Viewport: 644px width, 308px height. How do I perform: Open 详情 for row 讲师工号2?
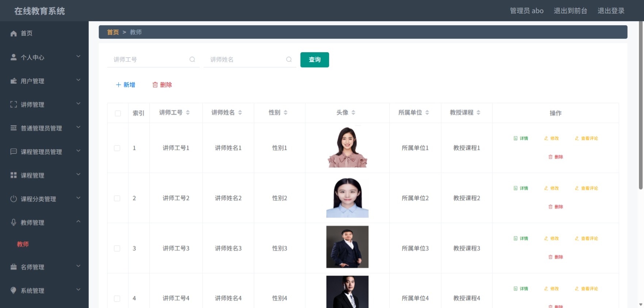click(521, 188)
